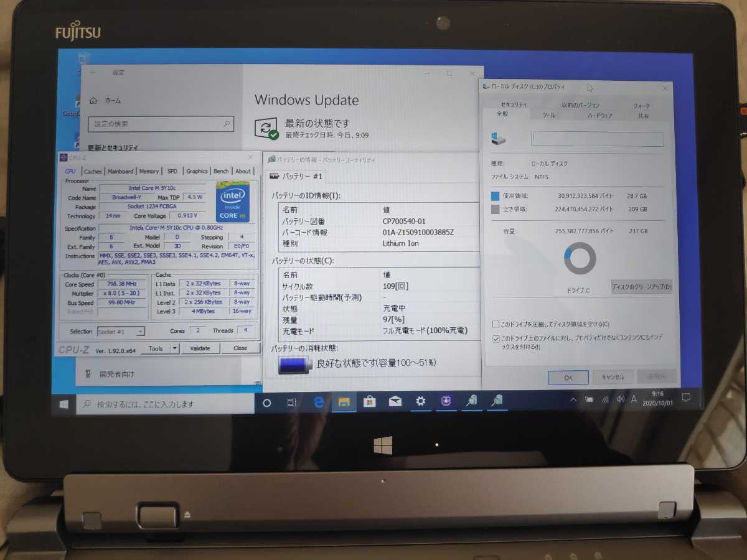747x560 pixels.
Task: Click the 設定の検索 search field
Action: [x=161, y=123]
